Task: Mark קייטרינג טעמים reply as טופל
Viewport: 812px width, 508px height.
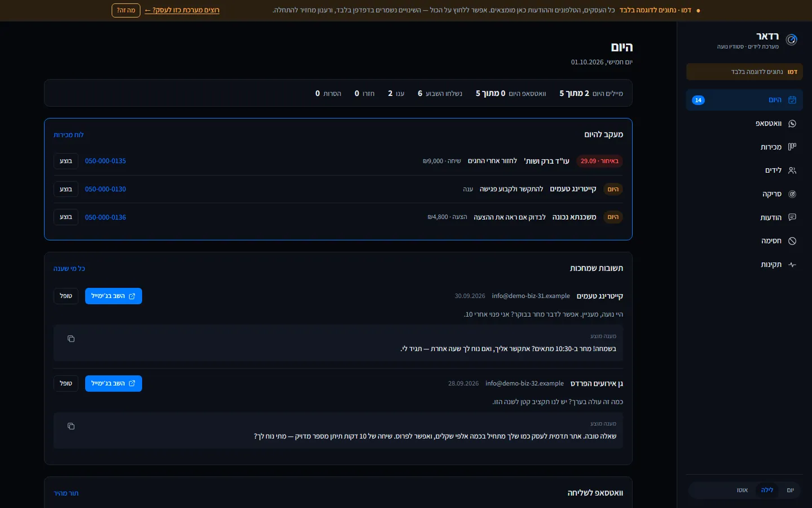Action: click(x=66, y=296)
